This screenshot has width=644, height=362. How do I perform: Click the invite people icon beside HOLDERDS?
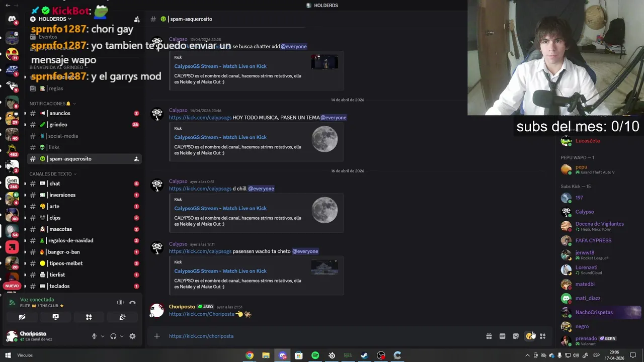137,19
